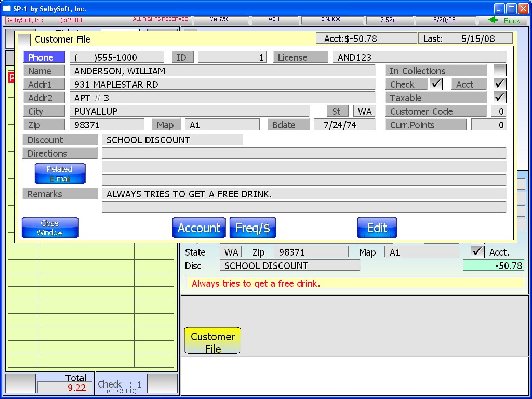Click the PUYALLUP city field

tap(189, 111)
